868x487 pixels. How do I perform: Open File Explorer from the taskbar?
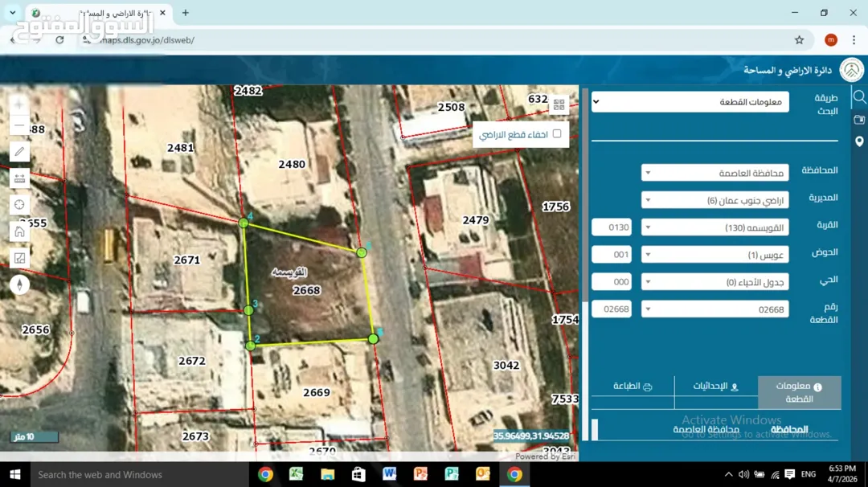327,474
